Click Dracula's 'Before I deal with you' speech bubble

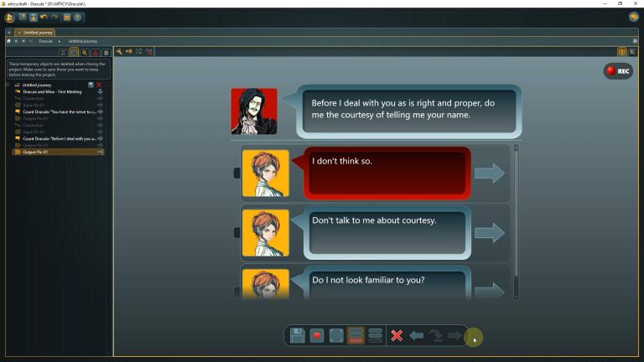(x=409, y=111)
